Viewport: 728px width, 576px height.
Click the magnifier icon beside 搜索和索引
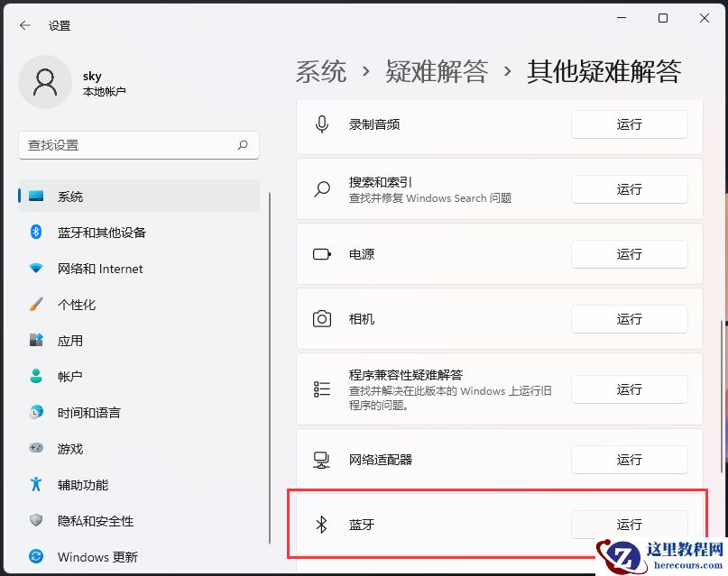point(320,189)
